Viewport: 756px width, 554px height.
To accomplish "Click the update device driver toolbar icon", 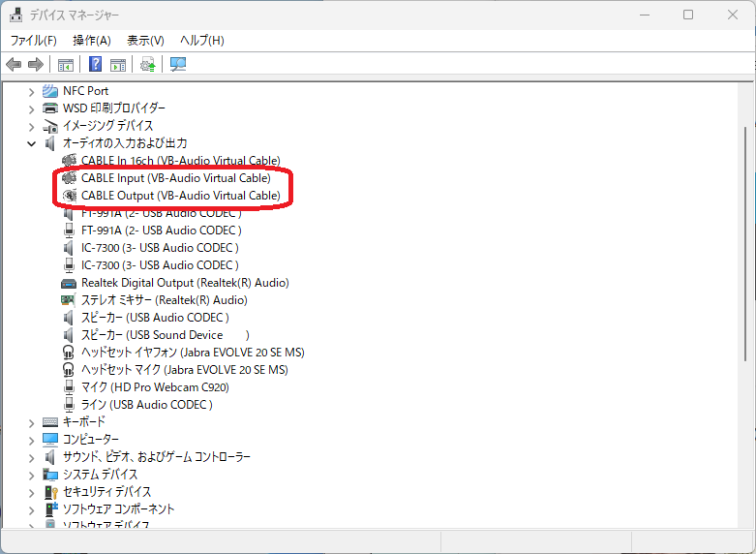I will 147,64.
